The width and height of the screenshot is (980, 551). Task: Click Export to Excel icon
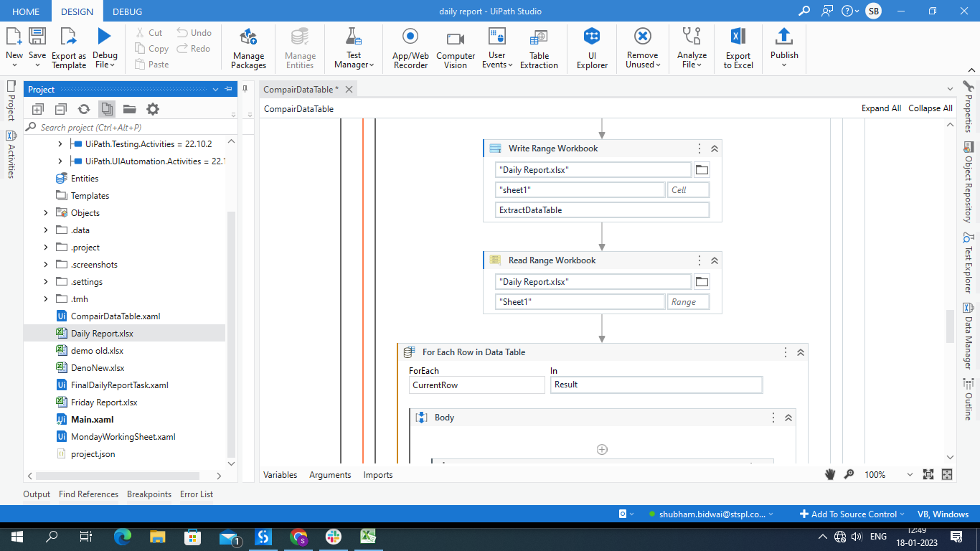click(x=738, y=37)
